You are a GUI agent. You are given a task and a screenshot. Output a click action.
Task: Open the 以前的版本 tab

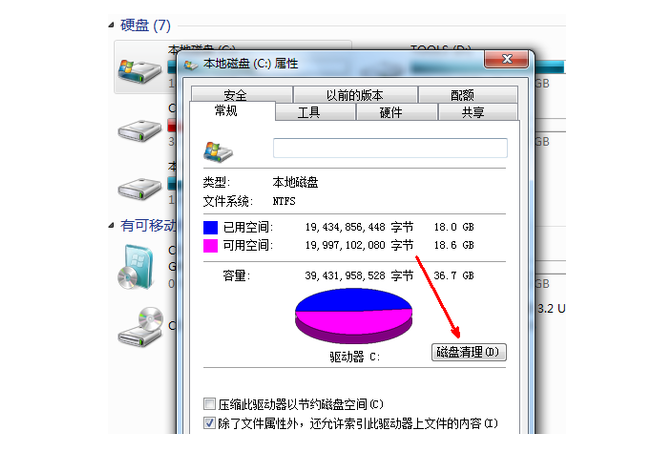[355, 95]
